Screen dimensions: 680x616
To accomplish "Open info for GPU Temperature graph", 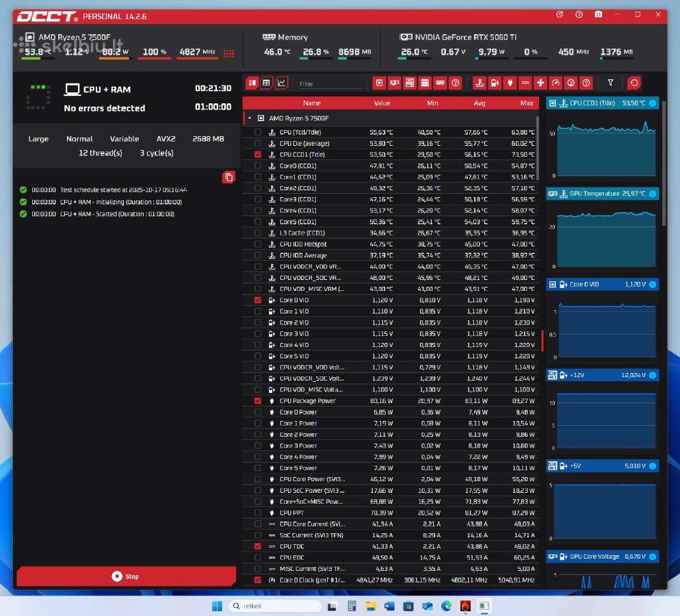I will pos(653,194).
